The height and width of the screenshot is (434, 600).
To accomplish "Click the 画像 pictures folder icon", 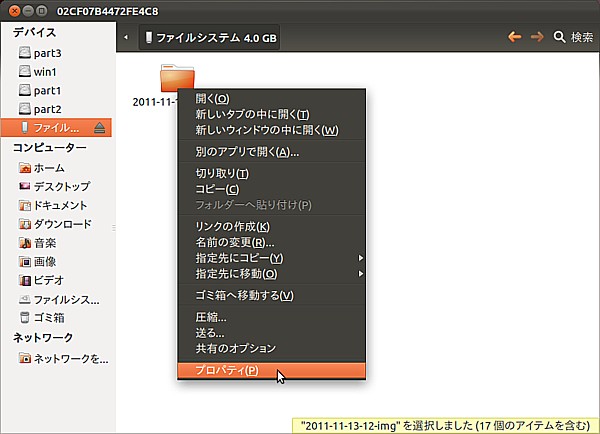I will point(25,262).
